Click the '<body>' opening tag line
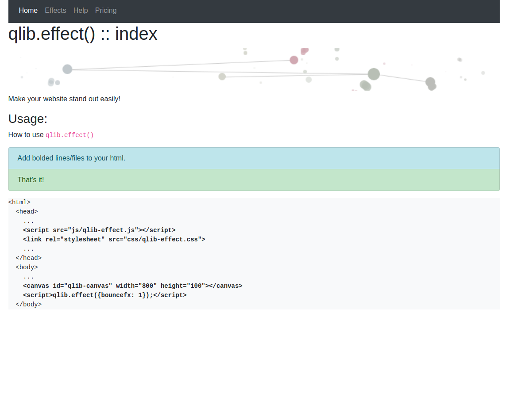This screenshot has height=420, width=509. click(x=27, y=267)
